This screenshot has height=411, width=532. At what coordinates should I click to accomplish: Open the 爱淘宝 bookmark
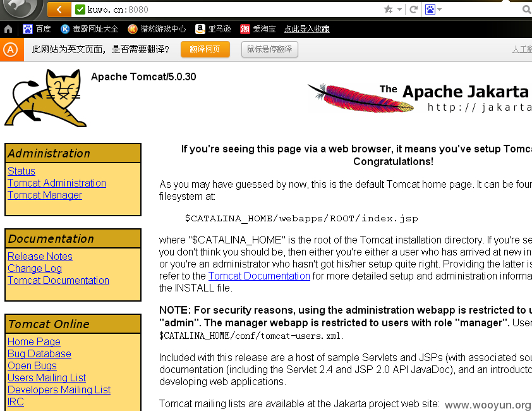(258, 29)
